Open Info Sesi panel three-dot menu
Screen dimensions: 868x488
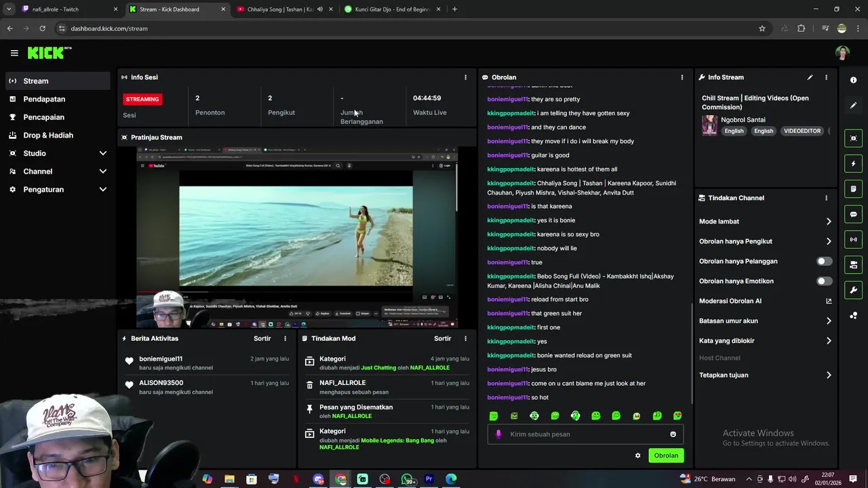pos(465,77)
